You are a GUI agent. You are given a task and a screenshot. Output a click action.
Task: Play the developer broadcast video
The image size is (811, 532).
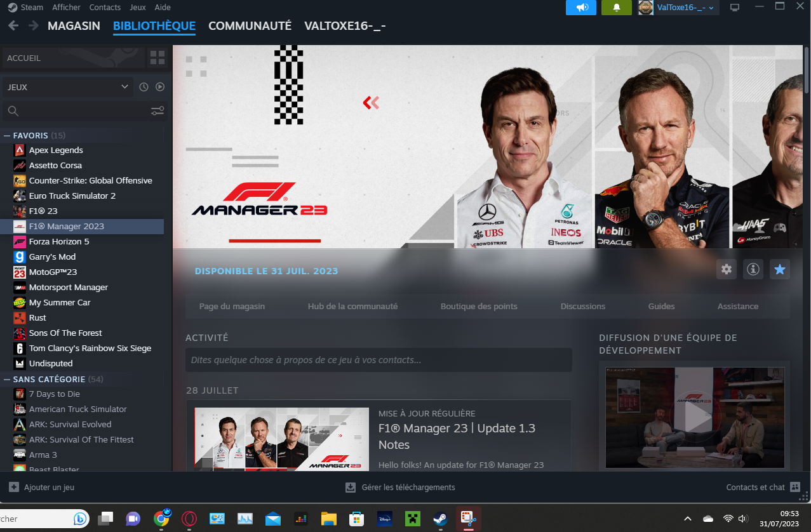coord(695,417)
